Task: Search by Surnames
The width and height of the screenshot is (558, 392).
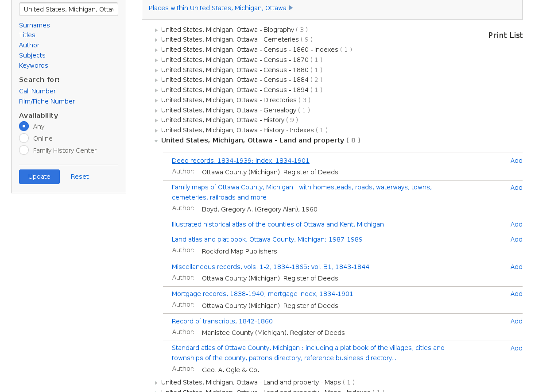Action: click(x=35, y=25)
